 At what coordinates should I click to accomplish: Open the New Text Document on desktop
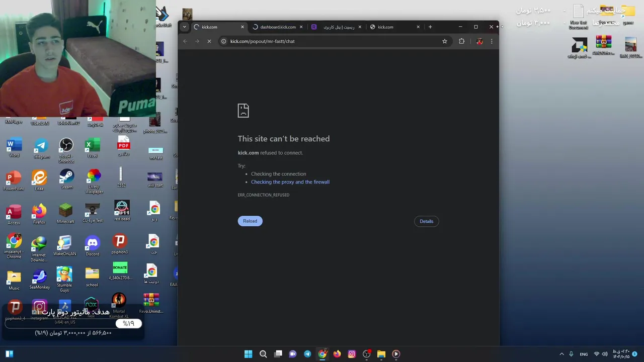tap(579, 16)
